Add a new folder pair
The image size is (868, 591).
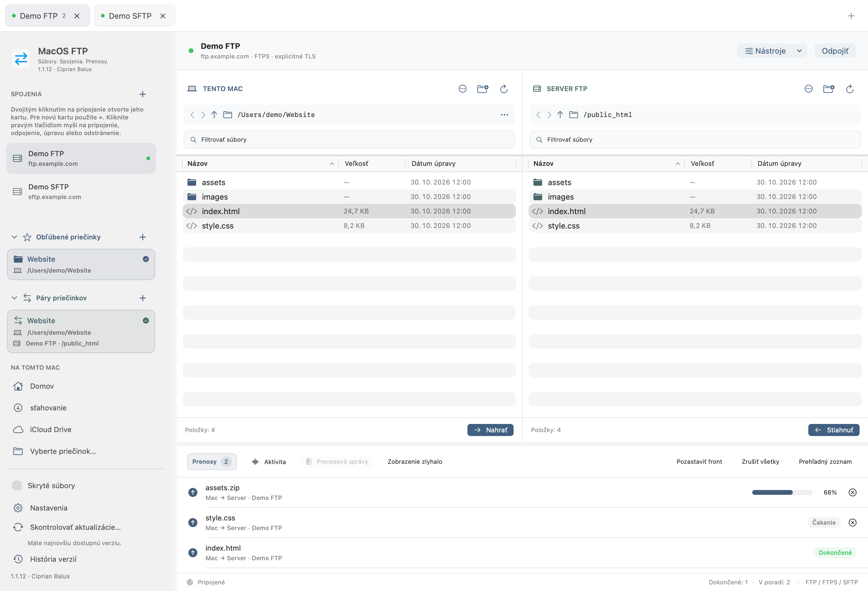(143, 298)
